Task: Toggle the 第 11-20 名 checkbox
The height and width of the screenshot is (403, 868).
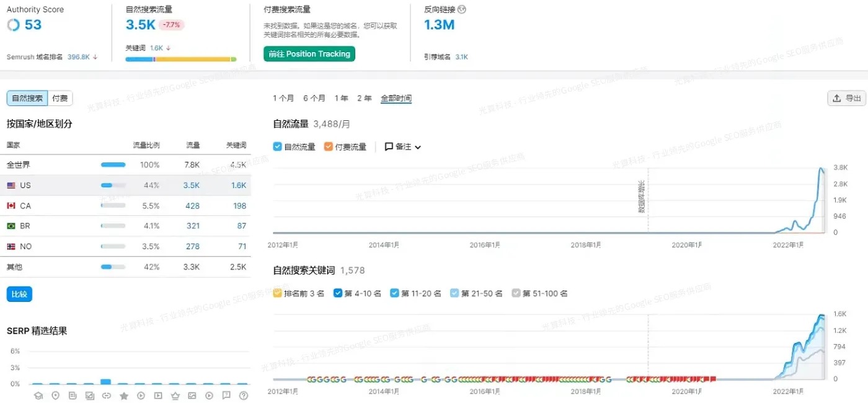Action: coord(394,293)
